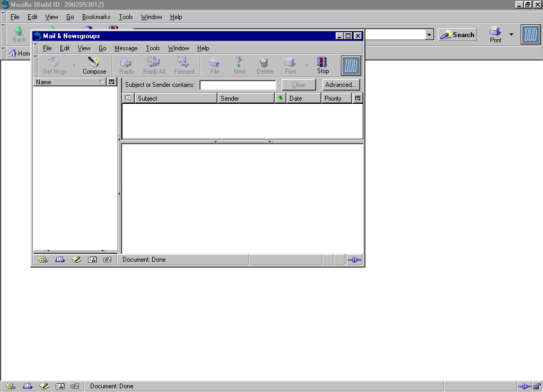543x392 pixels.
Task: Open Address Book from Mail window status bar
Action: (92, 260)
